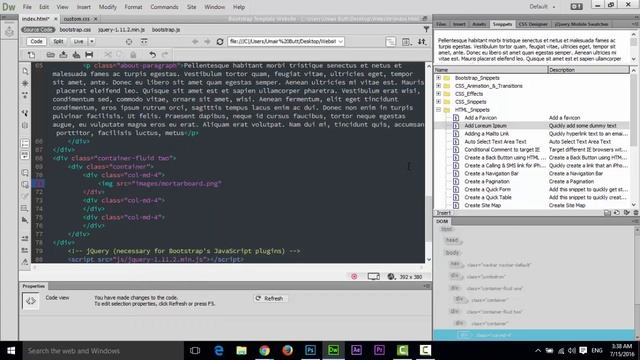Undo the last edit in document toolbar
Image resolution: width=640 pixels, height=360 pixels.
152,55
